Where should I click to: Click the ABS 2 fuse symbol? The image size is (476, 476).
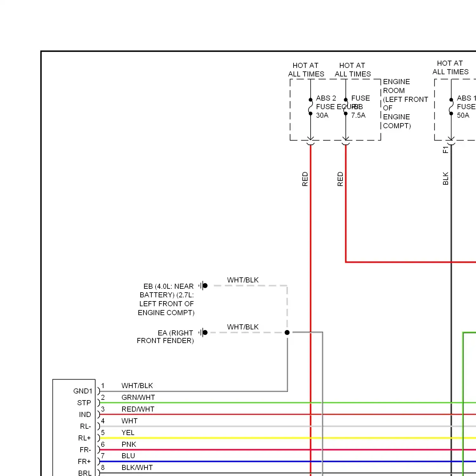click(310, 107)
